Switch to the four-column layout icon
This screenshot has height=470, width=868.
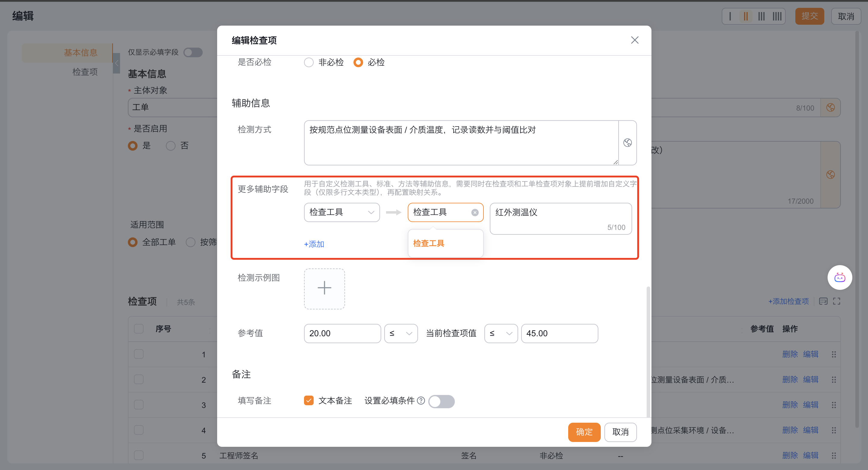click(777, 16)
